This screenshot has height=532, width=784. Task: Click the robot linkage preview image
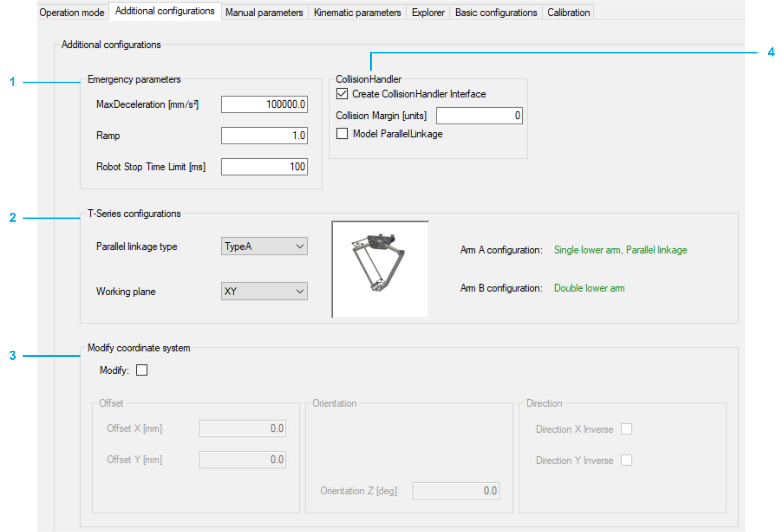(380, 269)
